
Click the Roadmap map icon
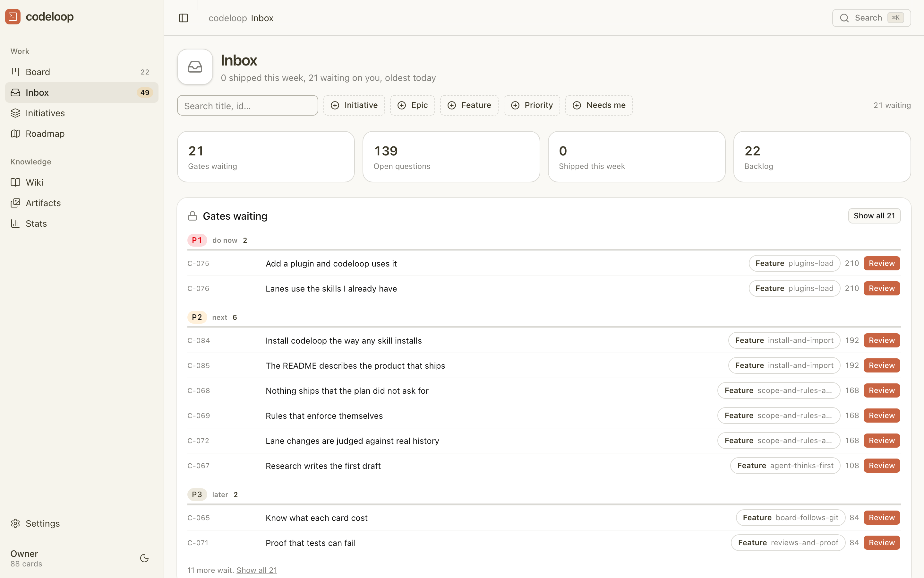tap(15, 134)
